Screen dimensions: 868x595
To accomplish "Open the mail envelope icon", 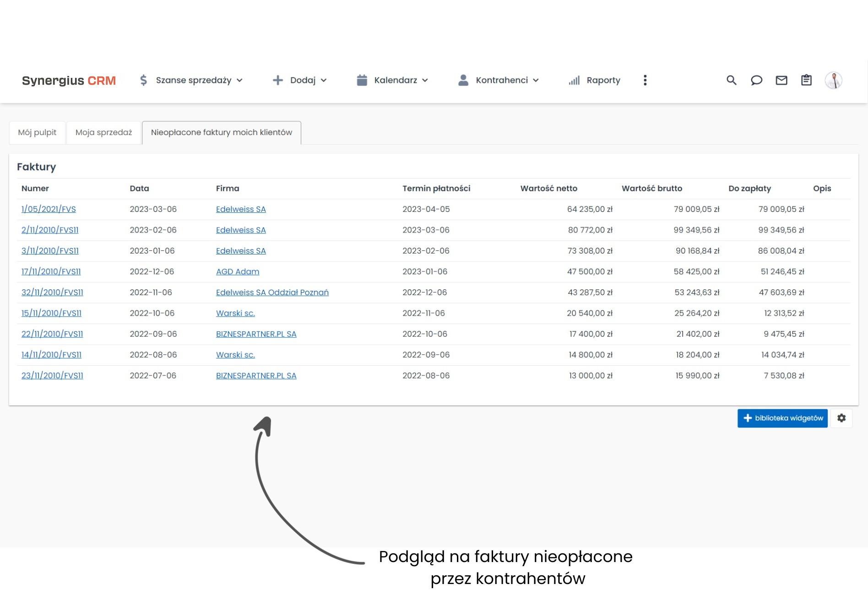I will point(781,81).
